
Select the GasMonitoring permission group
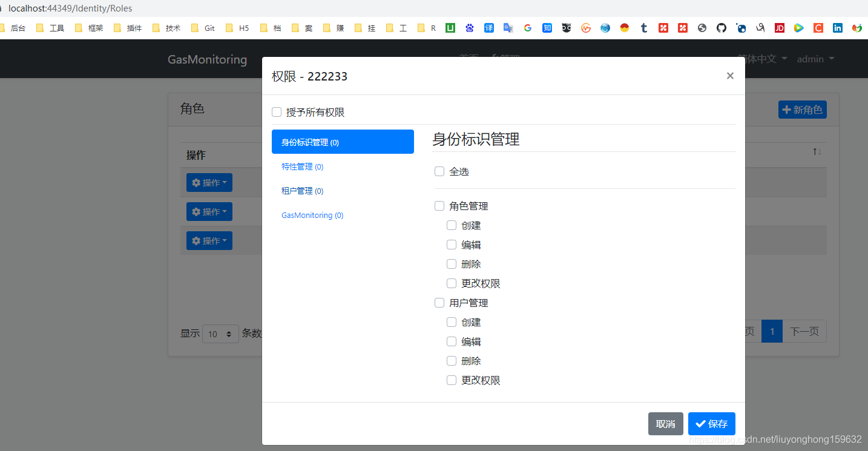point(312,215)
